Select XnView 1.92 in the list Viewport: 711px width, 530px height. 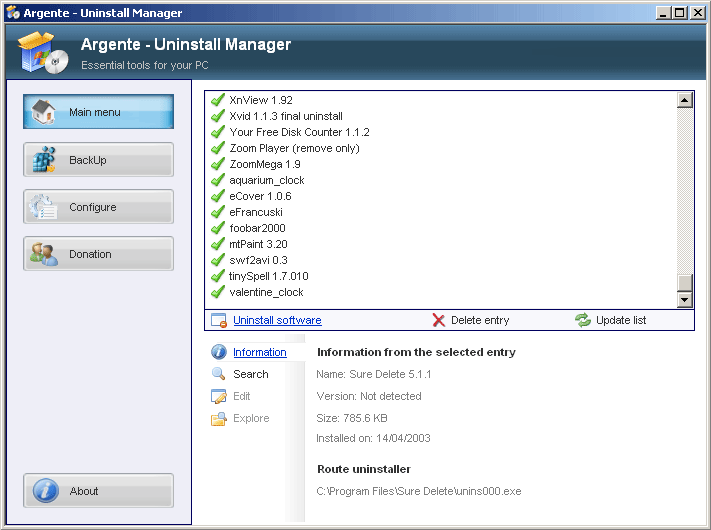[261, 100]
